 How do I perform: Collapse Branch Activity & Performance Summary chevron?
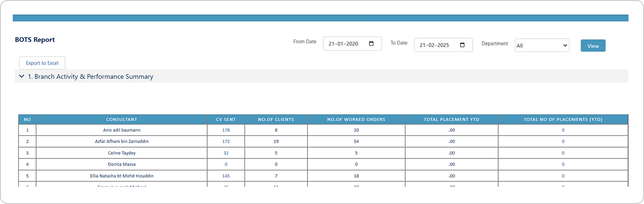pyautogui.click(x=21, y=76)
